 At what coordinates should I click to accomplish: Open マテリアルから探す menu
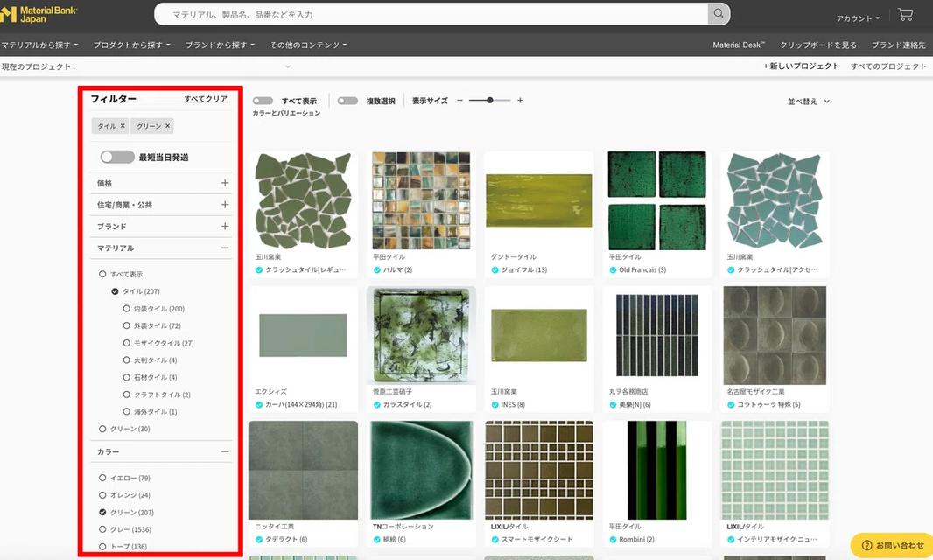pos(39,45)
